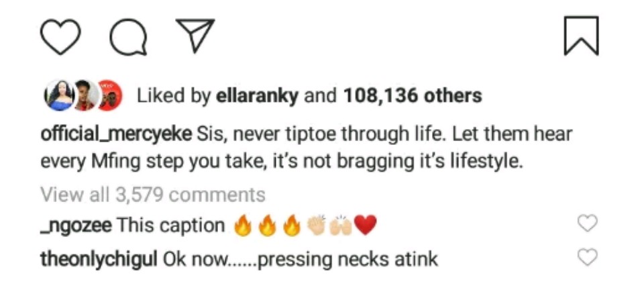
Task: Expand View all 3,579 comments
Action: [153, 195]
